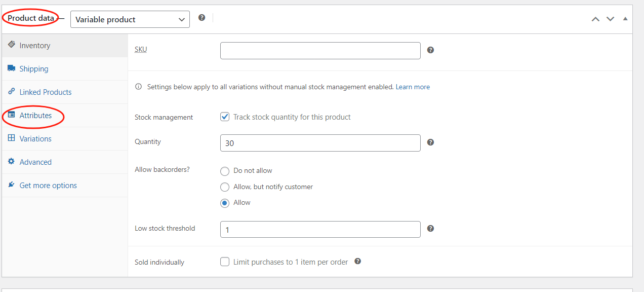The width and height of the screenshot is (644, 292).
Task: Move Product data panel down
Action: pyautogui.click(x=610, y=19)
